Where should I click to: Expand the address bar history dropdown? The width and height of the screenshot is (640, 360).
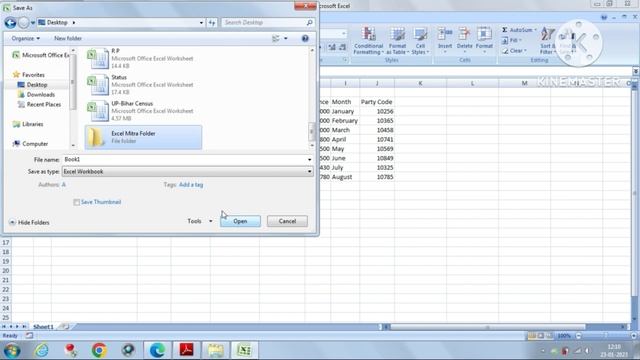pyautogui.click(x=201, y=23)
